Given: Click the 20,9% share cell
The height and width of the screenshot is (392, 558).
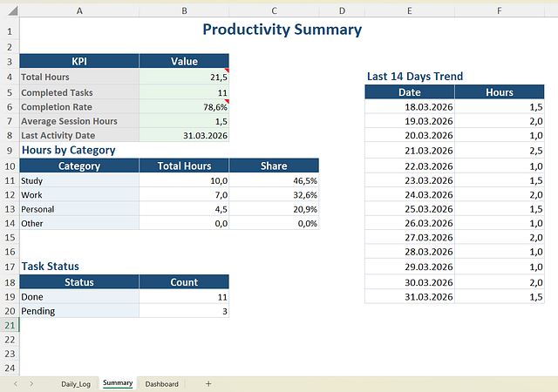Looking at the screenshot, I should [274, 209].
